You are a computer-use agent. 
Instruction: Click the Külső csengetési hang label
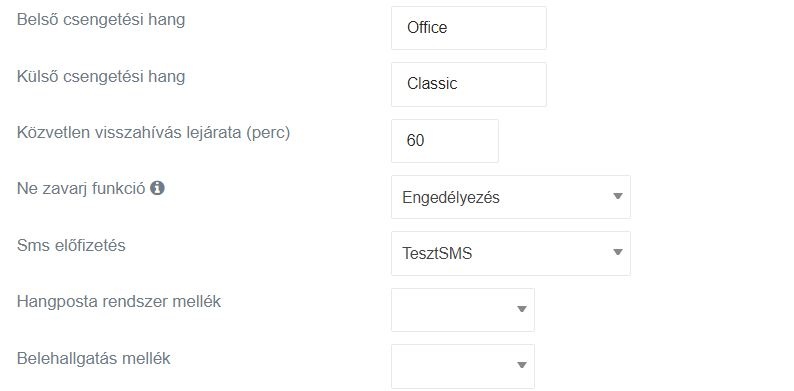point(101,76)
